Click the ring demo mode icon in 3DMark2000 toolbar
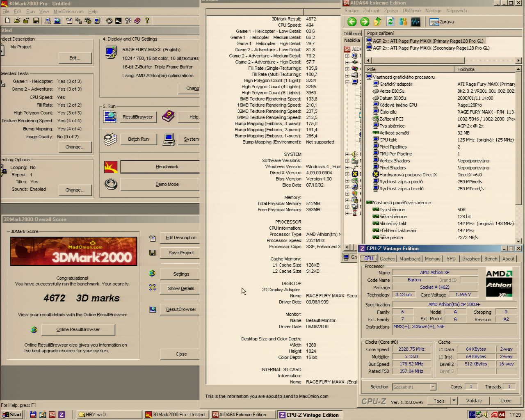The width and height of the screenshot is (525, 420). click(x=109, y=21)
